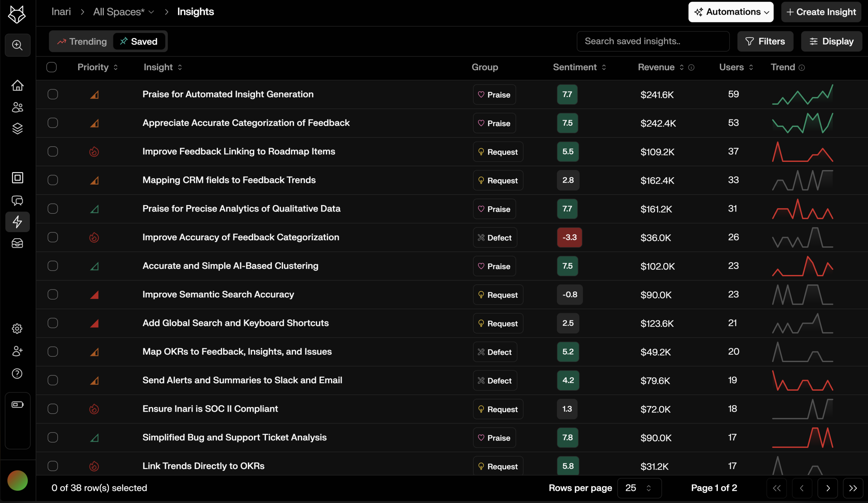Viewport: 868px width, 503px height.
Task: Switch to the Trending tab
Action: click(82, 41)
